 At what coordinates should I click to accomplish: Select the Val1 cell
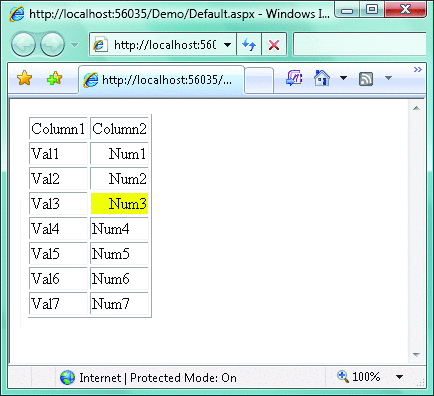coord(58,153)
